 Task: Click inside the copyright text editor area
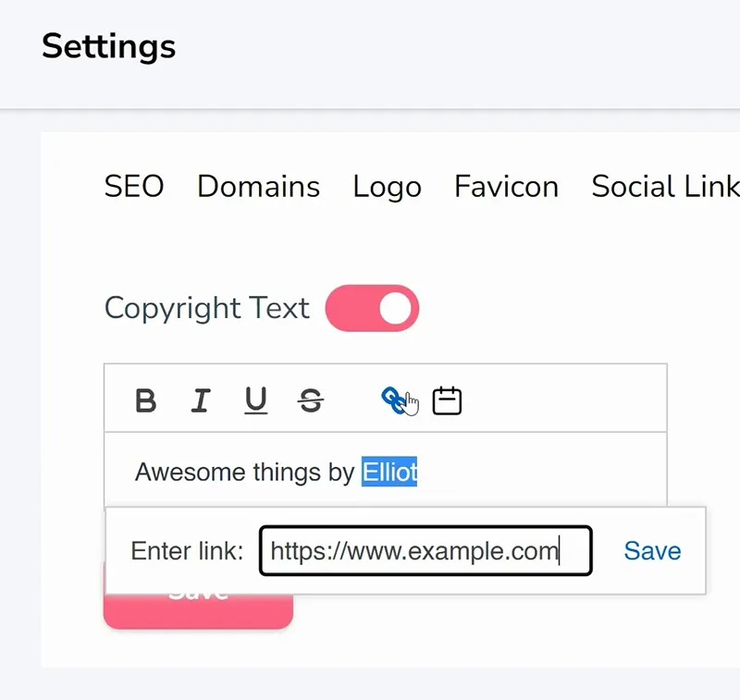point(386,471)
